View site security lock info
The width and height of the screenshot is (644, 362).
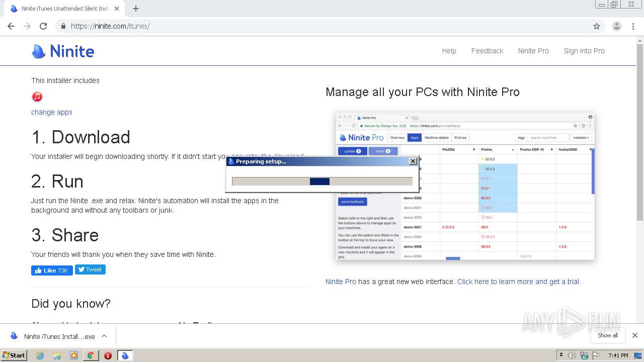click(63, 26)
